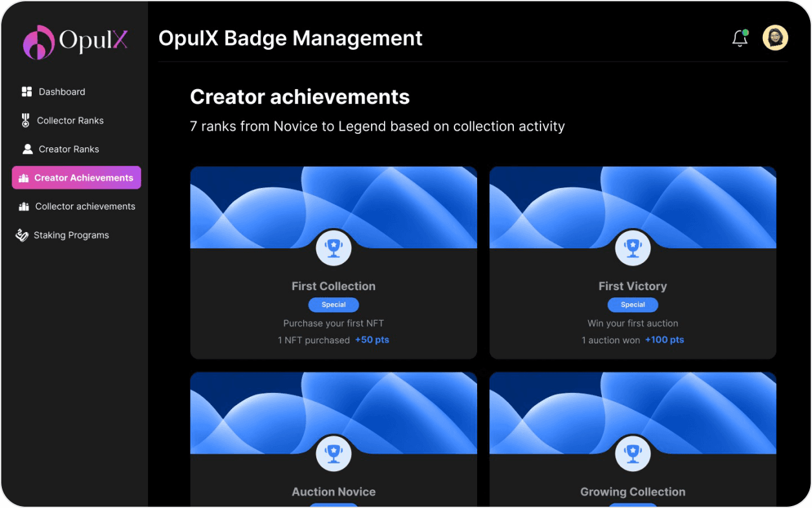Screen dimensions: 812x508
Task: Open notifications via the bell icon
Action: [740, 38]
